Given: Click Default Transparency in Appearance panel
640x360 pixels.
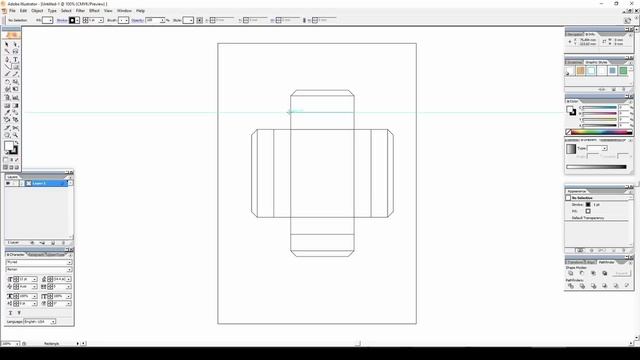Looking at the screenshot, I should coord(588,218).
